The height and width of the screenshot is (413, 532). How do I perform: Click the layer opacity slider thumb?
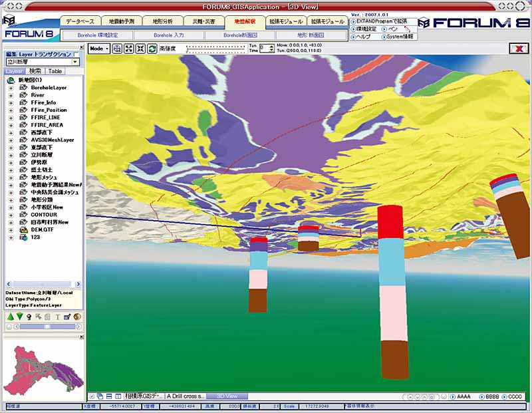pos(47,327)
